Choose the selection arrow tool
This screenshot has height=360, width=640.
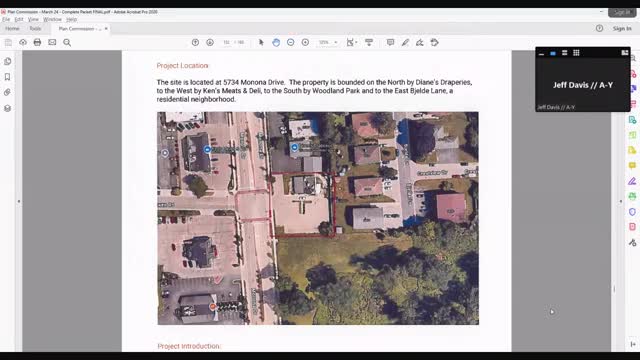click(x=261, y=42)
